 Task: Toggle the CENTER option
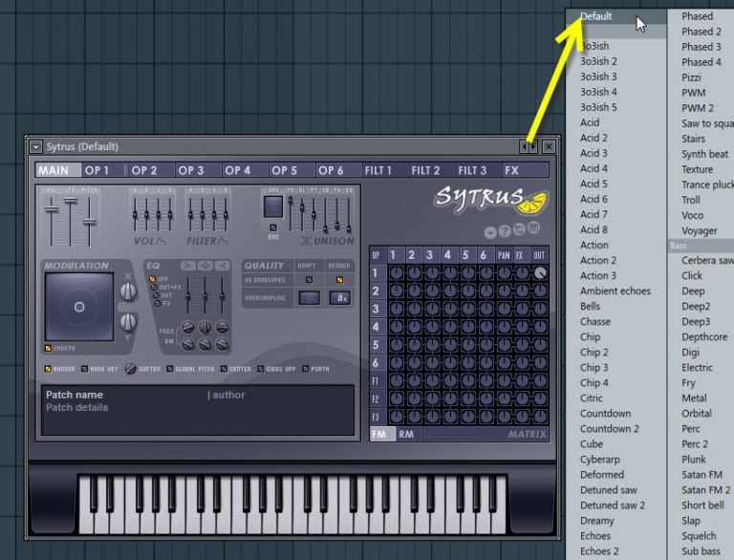(x=224, y=369)
